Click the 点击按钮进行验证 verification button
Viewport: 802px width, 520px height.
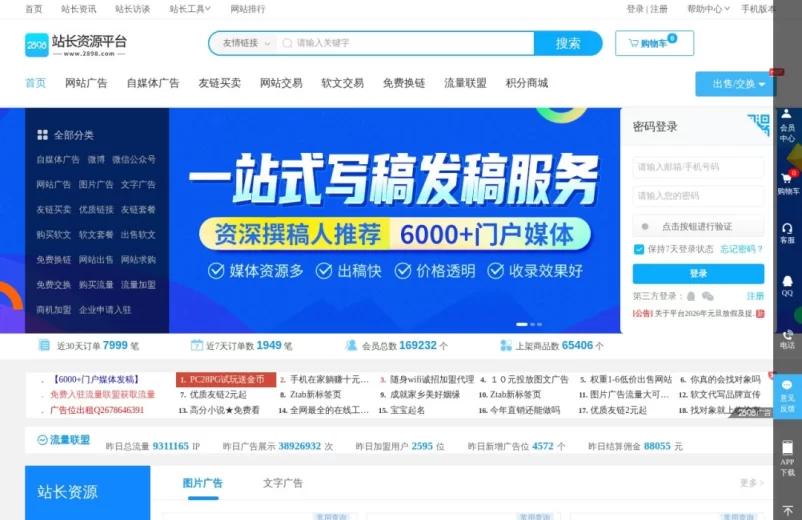[698, 226]
